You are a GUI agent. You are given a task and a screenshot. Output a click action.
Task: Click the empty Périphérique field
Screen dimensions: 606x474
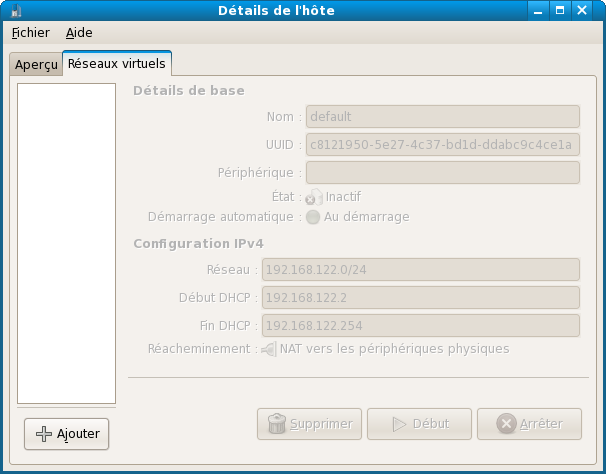coord(443,172)
